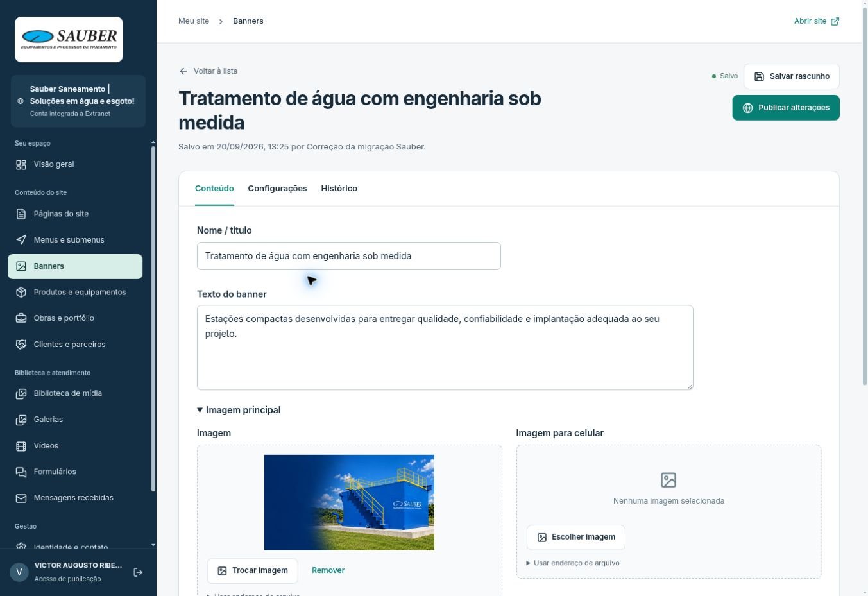
Task: Focus the Nome / título input field
Action: (x=348, y=256)
